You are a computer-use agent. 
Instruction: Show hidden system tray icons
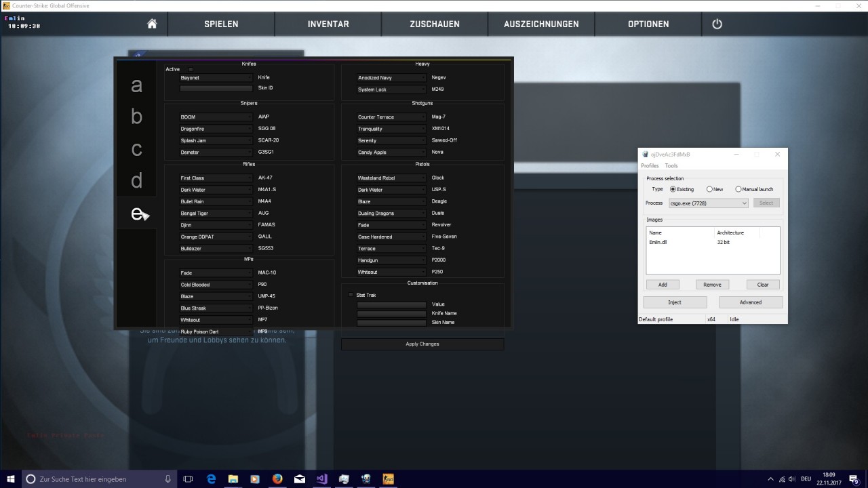770,479
